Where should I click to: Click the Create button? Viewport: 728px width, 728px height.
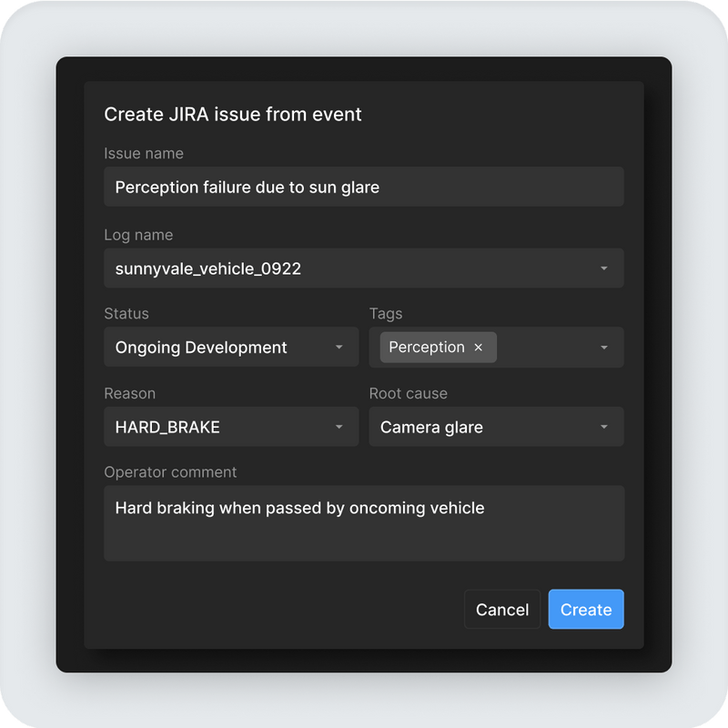585,609
